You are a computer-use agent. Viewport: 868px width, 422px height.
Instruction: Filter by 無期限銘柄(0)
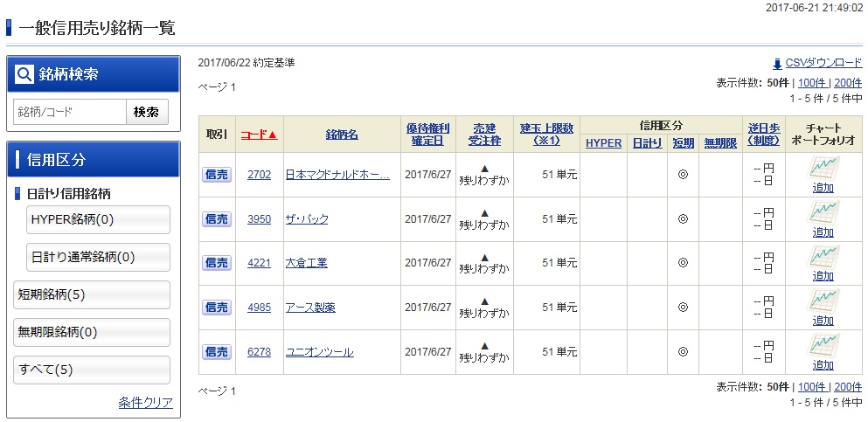(x=91, y=332)
